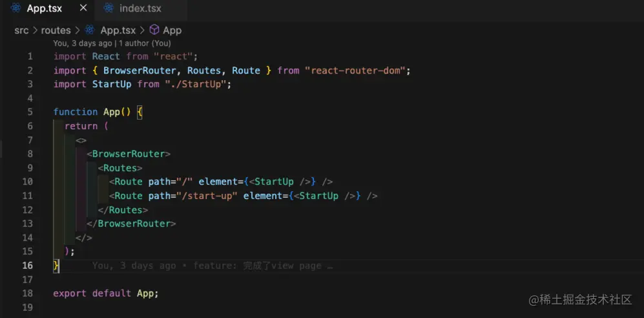Screen dimensions: 644x318
Task: Click 'export default App;' statement
Action: point(106,293)
